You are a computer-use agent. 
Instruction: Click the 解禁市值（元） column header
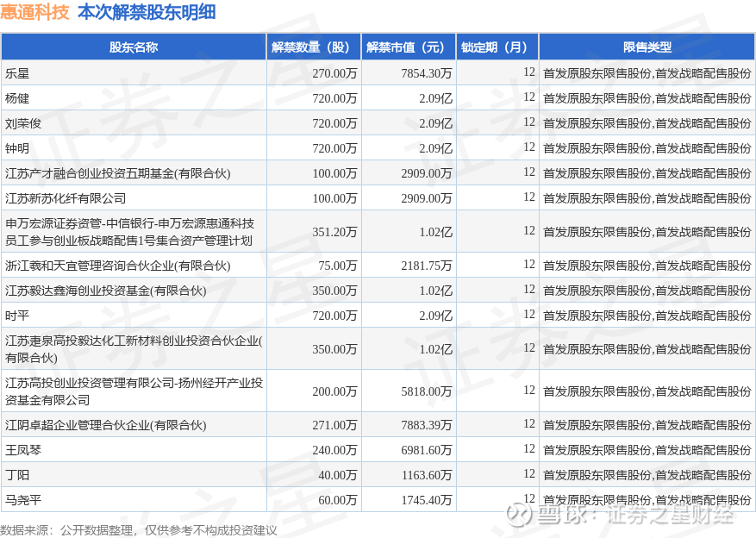pyautogui.click(x=409, y=47)
